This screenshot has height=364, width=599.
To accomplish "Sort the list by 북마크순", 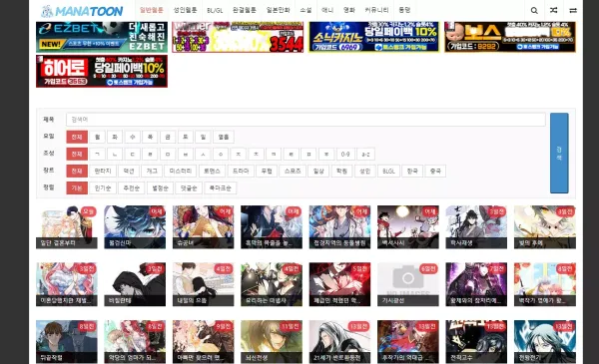I will [x=221, y=188].
